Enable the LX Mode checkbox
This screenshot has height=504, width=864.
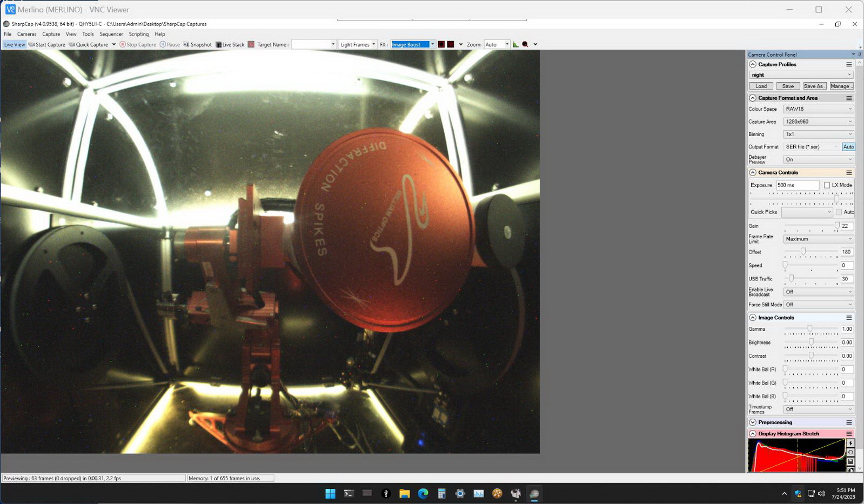827,185
